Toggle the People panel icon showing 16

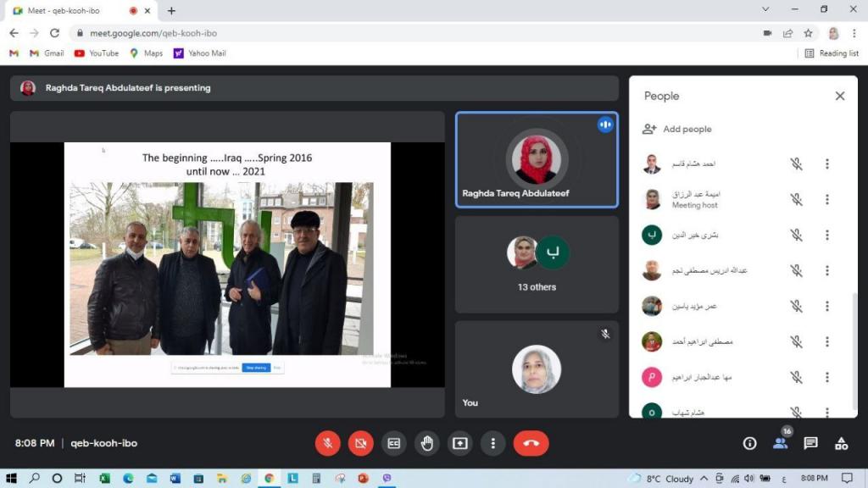tap(780, 443)
